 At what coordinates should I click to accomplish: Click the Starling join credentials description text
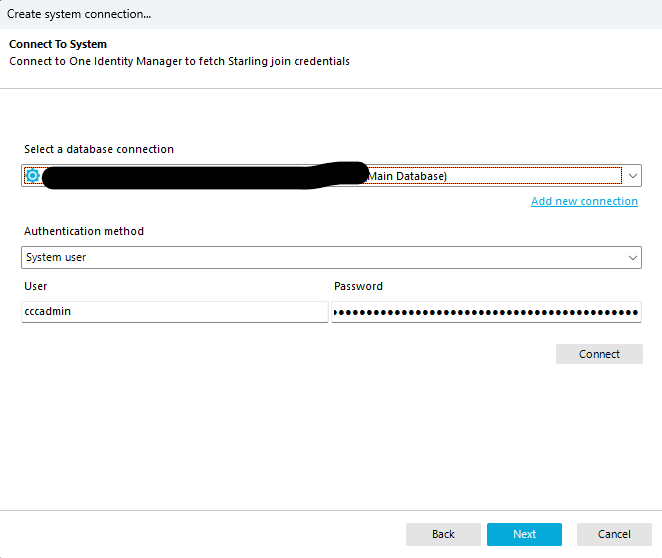tap(180, 61)
